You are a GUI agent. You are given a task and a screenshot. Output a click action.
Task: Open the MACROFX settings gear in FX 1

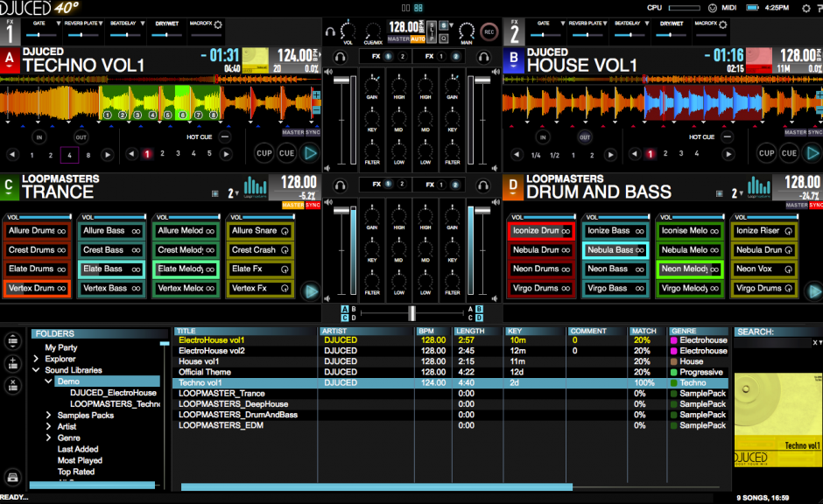click(x=217, y=24)
